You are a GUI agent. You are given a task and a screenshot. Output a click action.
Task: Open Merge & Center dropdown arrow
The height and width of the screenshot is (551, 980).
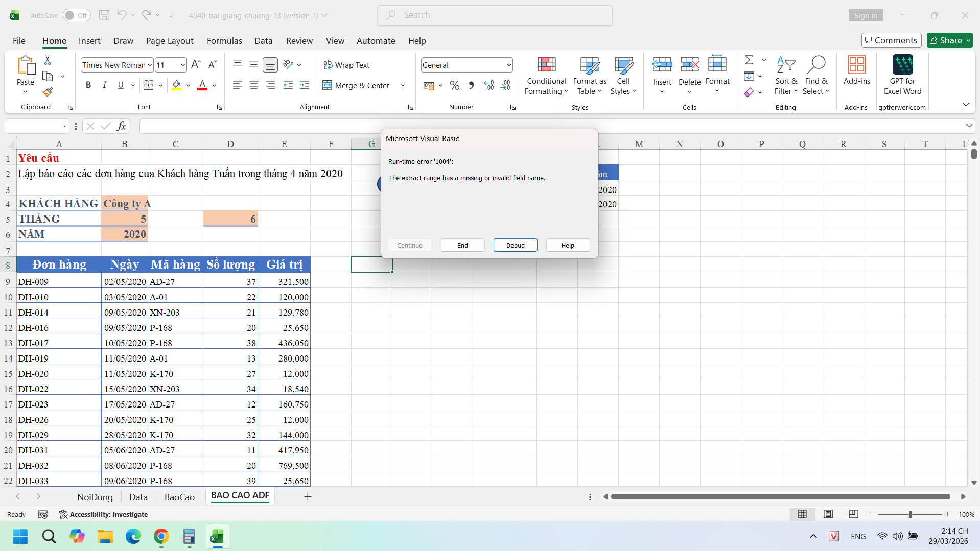pyautogui.click(x=403, y=86)
